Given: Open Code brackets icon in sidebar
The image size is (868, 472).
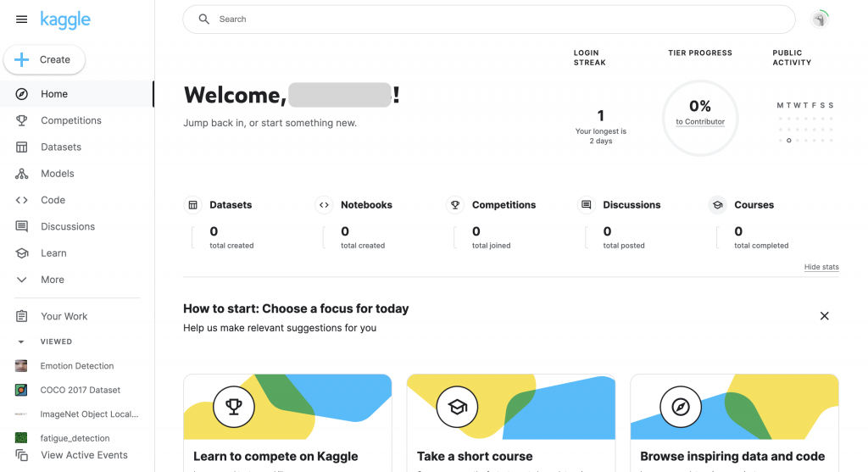Looking at the screenshot, I should [21, 200].
